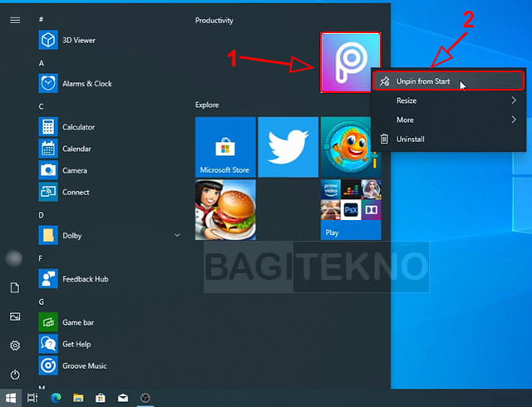Click the Power icon in Start sidebar

(x=15, y=375)
